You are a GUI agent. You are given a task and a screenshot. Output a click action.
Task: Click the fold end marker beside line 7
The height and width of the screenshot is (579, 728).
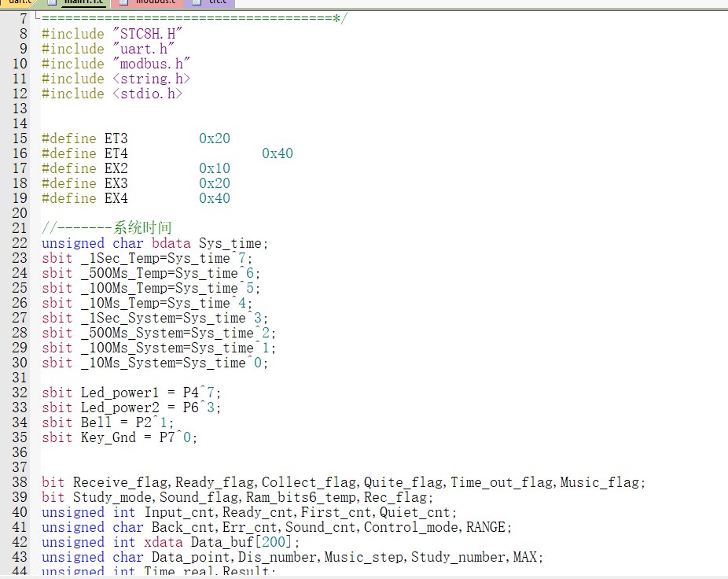[x=37, y=17]
